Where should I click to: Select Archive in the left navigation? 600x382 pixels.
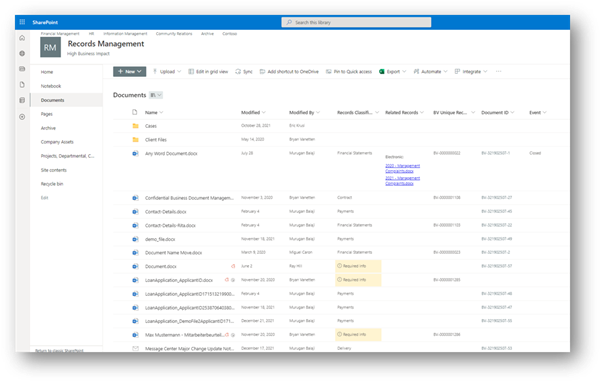click(48, 128)
